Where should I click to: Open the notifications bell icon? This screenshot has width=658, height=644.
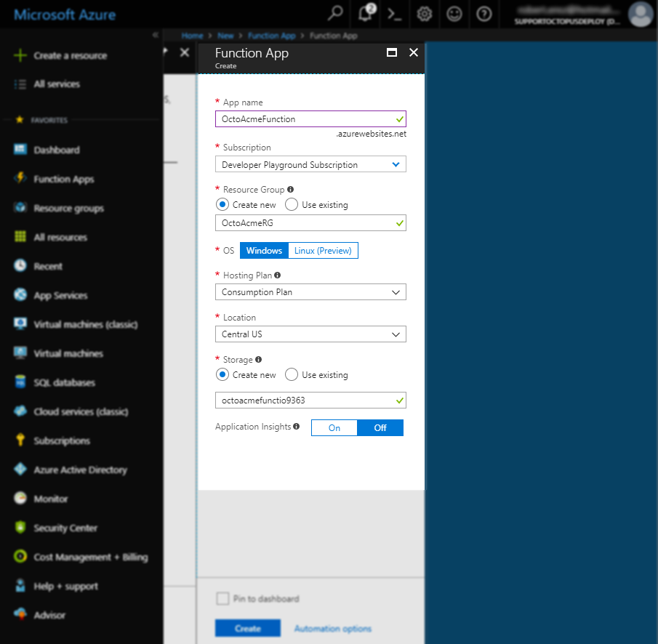point(366,14)
